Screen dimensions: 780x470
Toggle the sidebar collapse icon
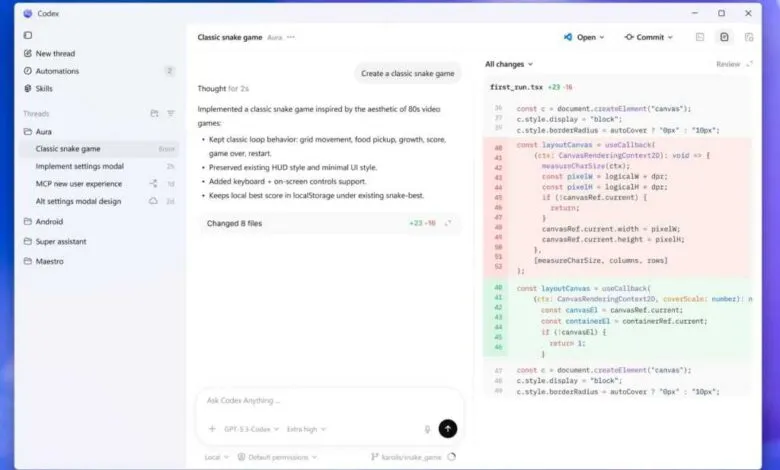(28, 35)
